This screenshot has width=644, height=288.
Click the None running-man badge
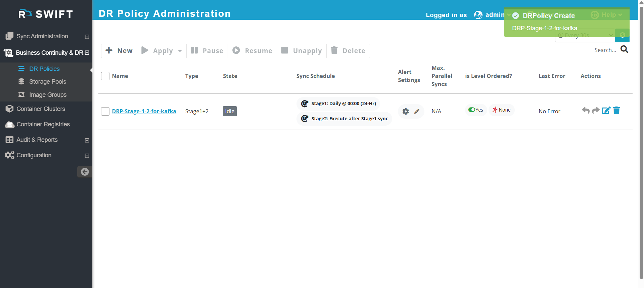click(x=501, y=110)
